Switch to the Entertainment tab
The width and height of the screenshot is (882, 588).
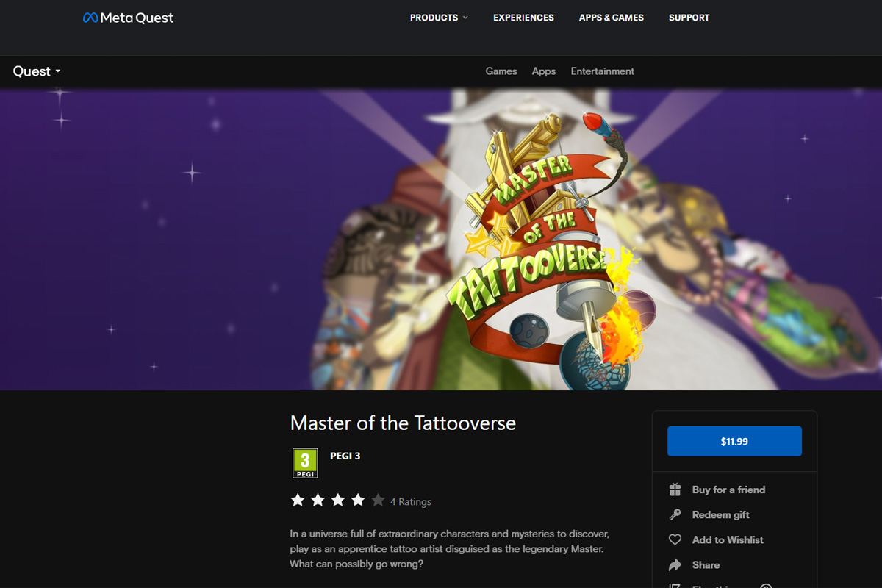[x=602, y=71]
